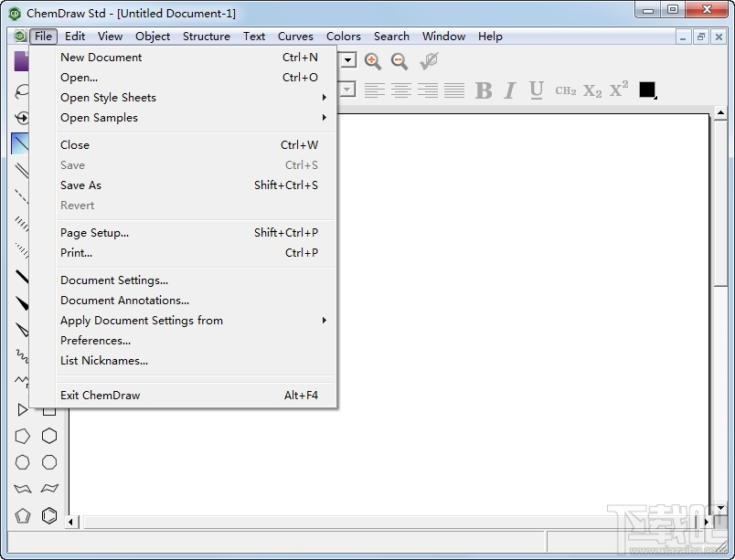Open the Structure menu

(207, 36)
